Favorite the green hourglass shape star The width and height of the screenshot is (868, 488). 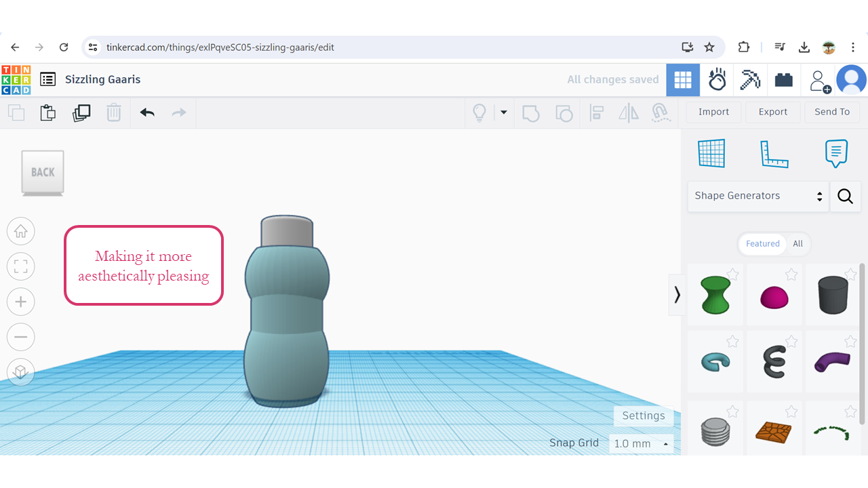(732, 274)
